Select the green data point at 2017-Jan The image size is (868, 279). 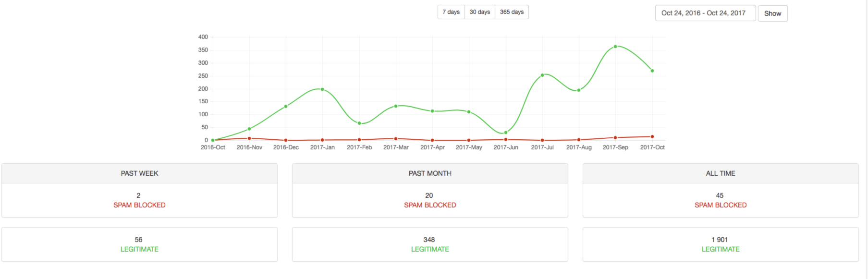322,89
